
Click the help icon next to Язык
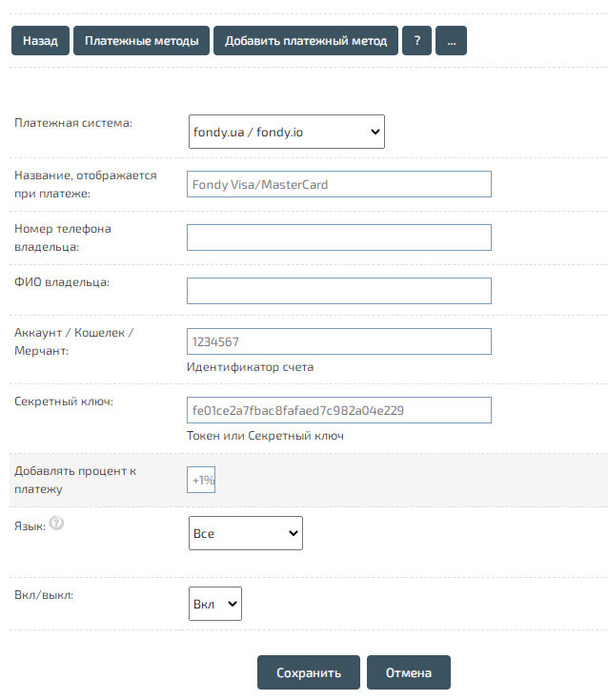pyautogui.click(x=56, y=524)
